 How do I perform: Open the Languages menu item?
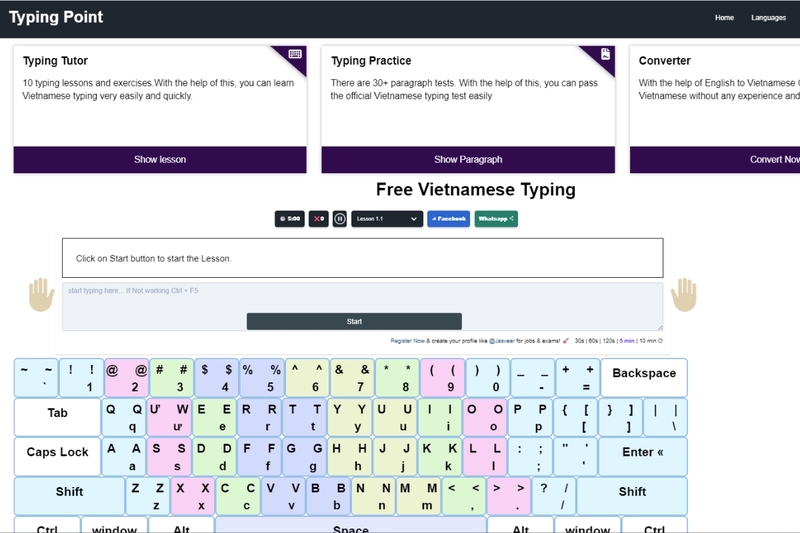coord(768,17)
